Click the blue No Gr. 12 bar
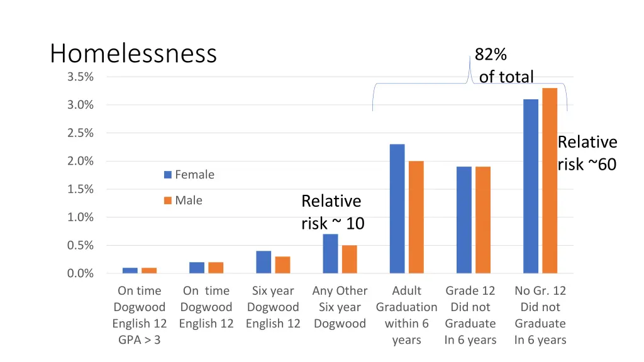Screen dimensions: 644x362 click(x=530, y=186)
